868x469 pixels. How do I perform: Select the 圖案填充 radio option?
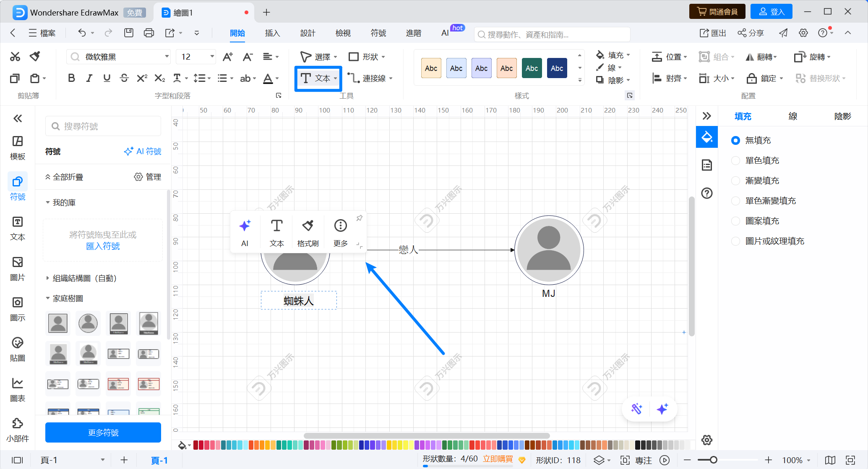pos(735,221)
